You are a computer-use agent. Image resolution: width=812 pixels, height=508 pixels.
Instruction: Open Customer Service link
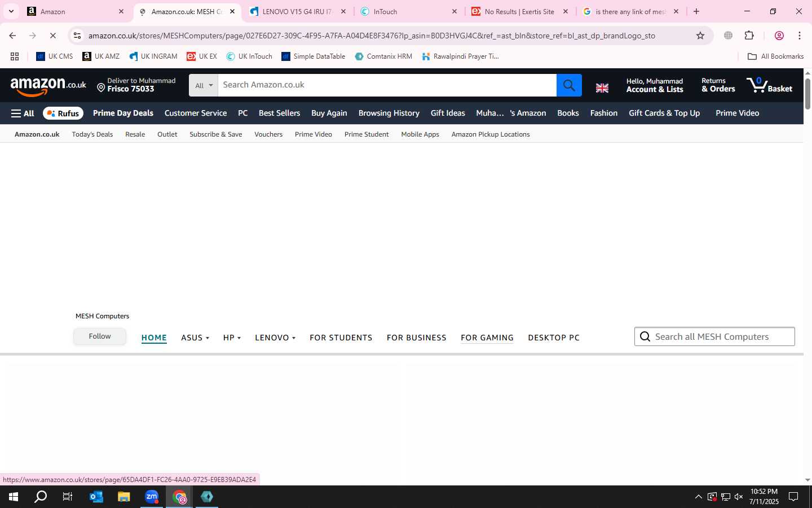coord(196,113)
